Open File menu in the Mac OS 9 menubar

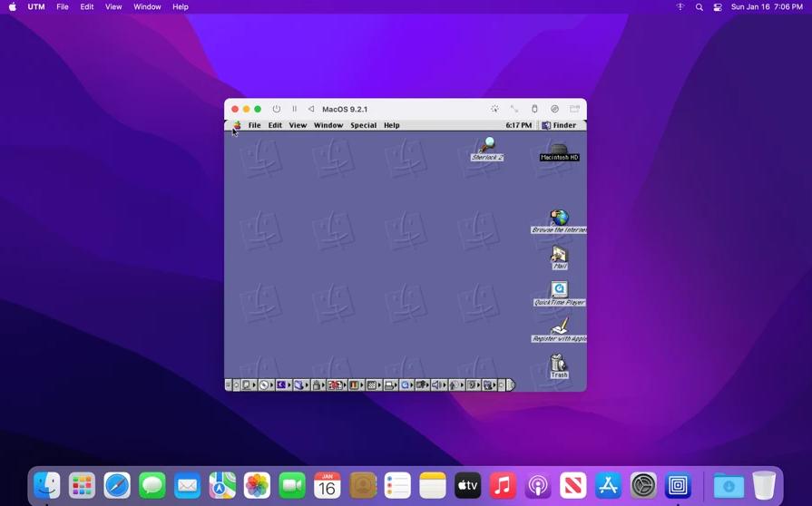click(x=254, y=125)
